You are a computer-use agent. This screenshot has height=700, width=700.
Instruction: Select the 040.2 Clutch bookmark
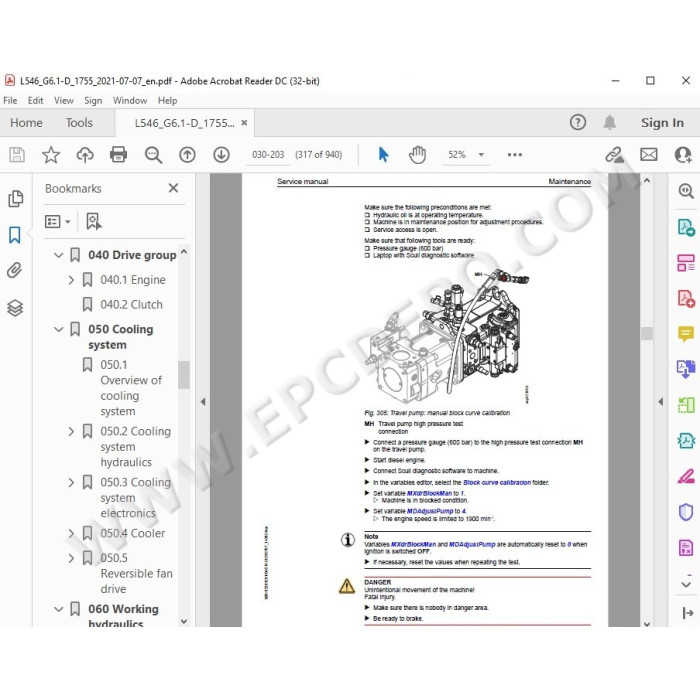coord(131,304)
